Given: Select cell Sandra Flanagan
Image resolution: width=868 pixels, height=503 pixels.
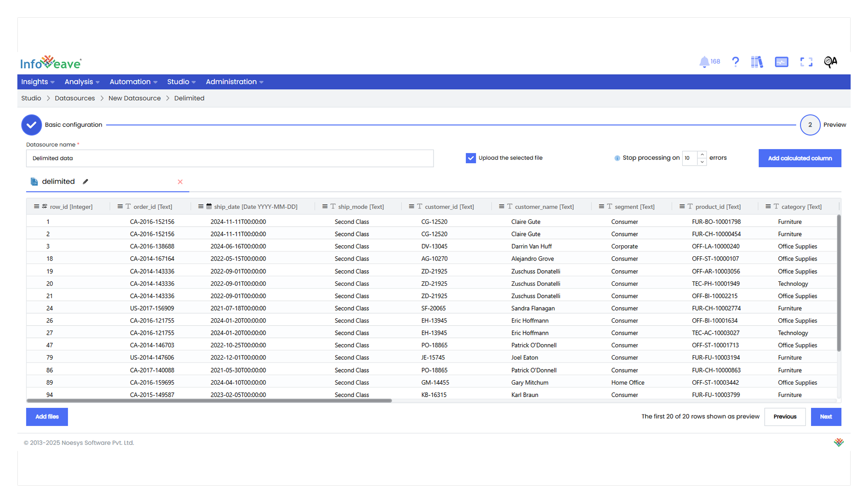Looking at the screenshot, I should (x=533, y=308).
